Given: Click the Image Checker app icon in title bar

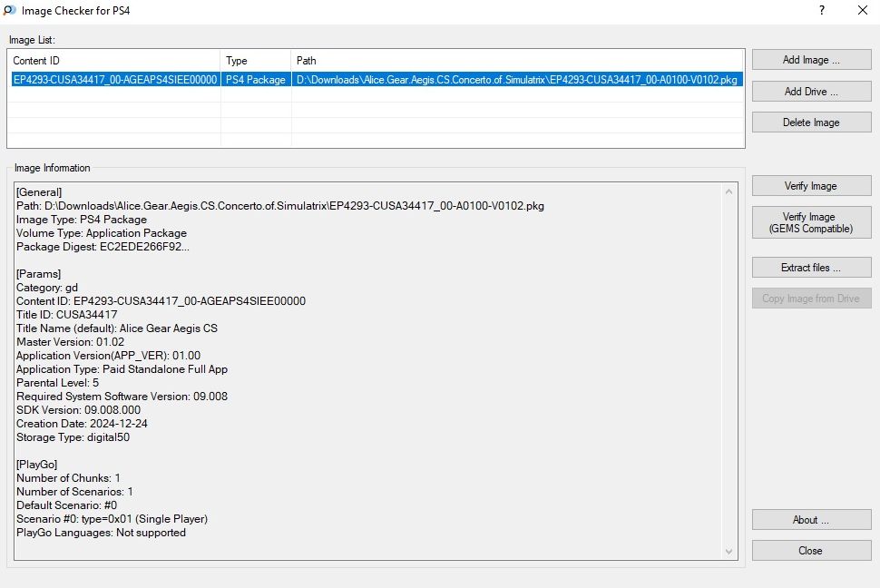Looking at the screenshot, I should point(10,10).
